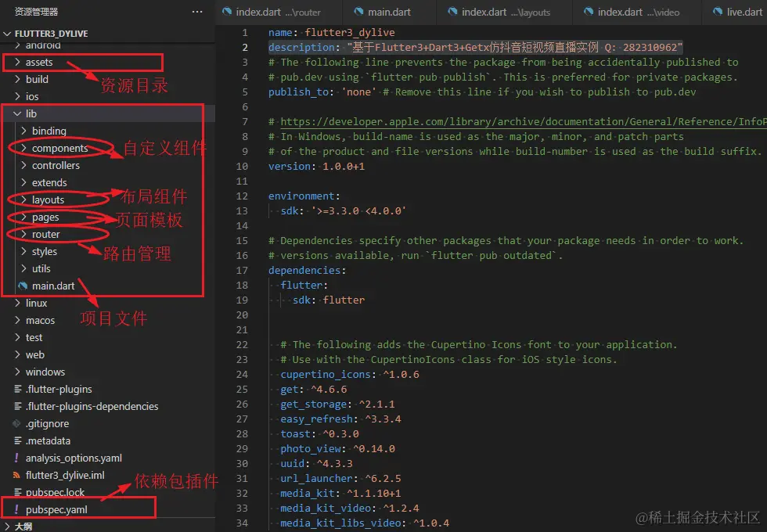Collapse the lib folder
The width and height of the screenshot is (767, 532).
coord(17,113)
